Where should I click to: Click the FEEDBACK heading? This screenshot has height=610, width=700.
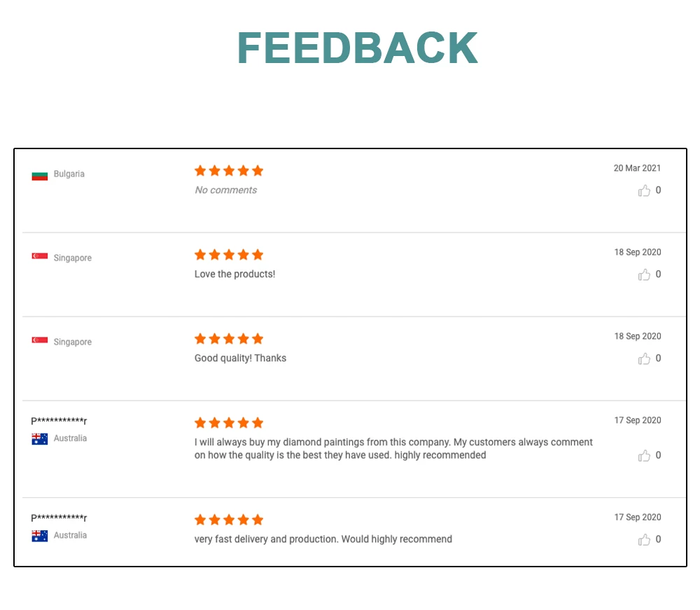pyautogui.click(x=357, y=48)
